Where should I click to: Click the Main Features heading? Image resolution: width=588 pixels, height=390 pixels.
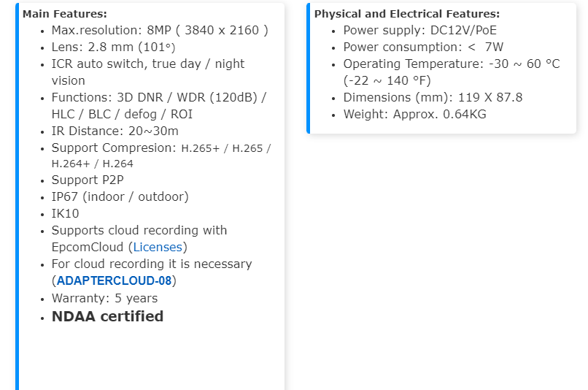pyautogui.click(x=65, y=14)
